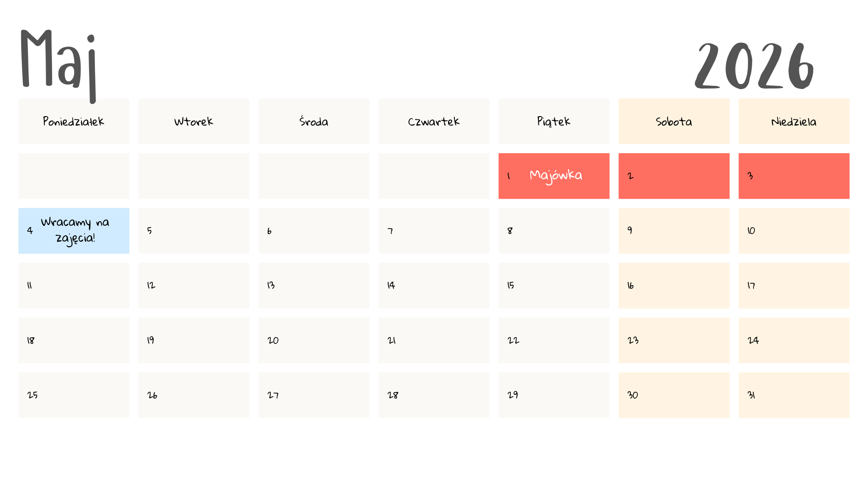Viewport: 868px width, 488px height.
Task: Click the red Majówka cell on May 1
Action: (x=554, y=176)
